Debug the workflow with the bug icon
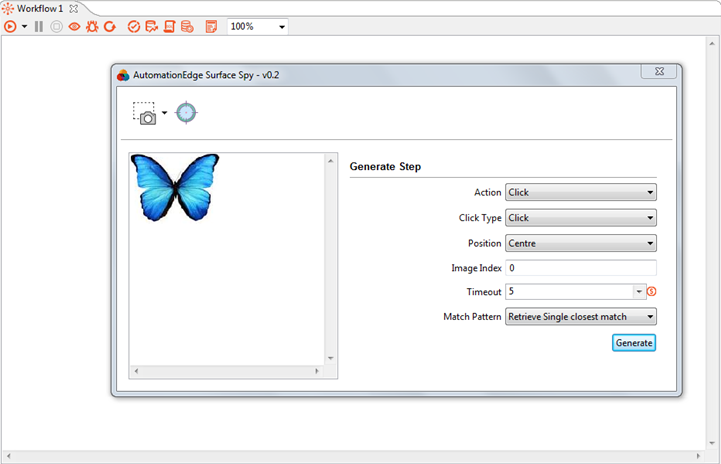721x464 pixels. [92, 27]
